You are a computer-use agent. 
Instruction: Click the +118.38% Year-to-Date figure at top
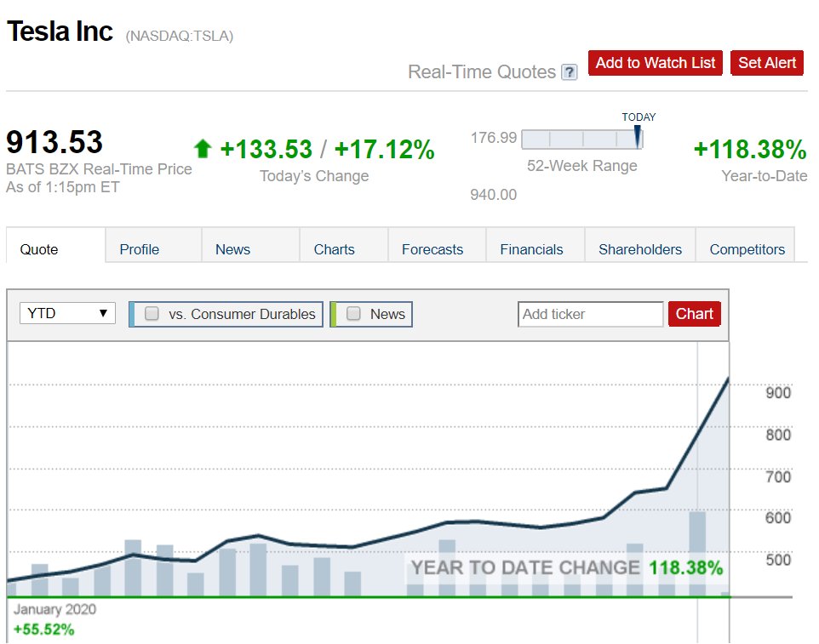[x=749, y=149]
